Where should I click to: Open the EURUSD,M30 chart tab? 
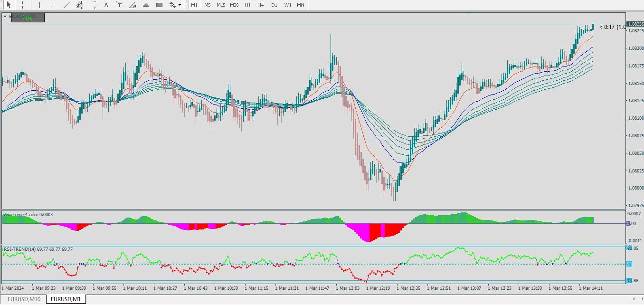(x=24, y=299)
